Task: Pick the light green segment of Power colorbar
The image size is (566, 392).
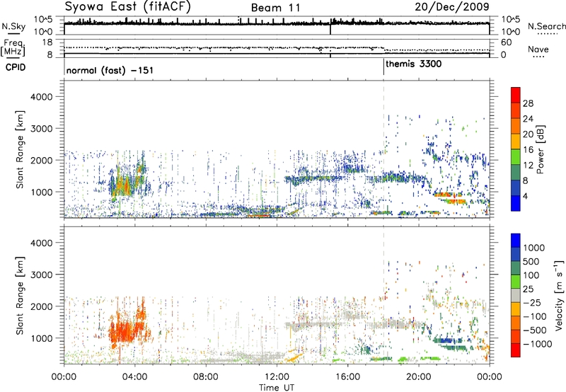Action: click(516, 156)
